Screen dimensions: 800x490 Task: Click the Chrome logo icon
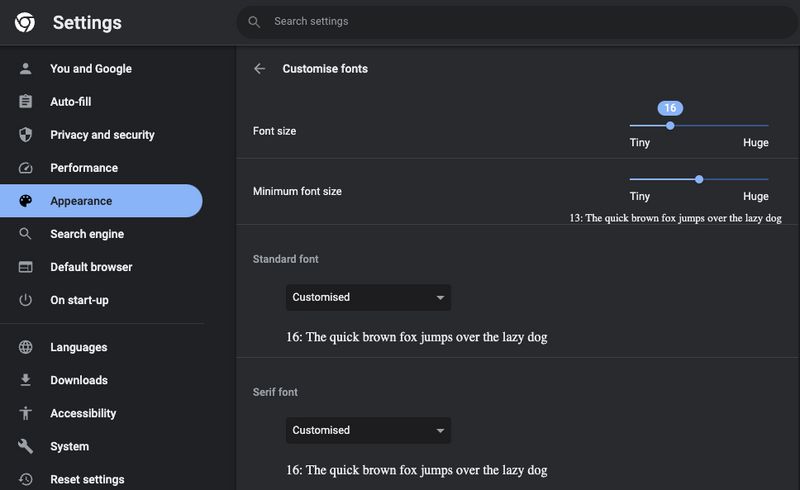(x=25, y=22)
